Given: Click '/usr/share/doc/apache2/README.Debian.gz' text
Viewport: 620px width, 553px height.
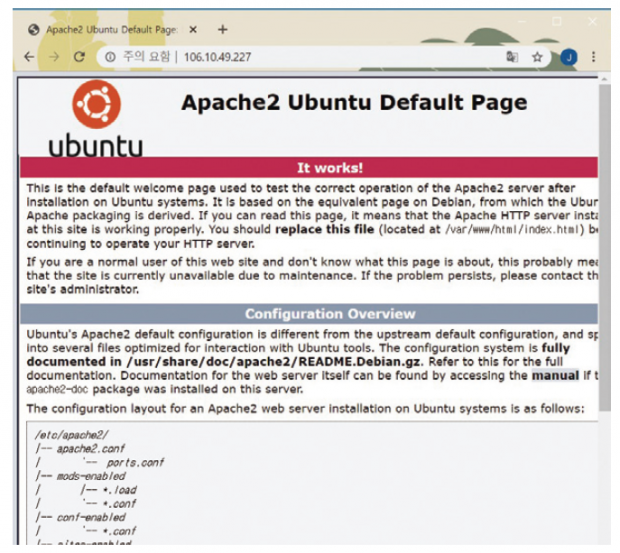Looking at the screenshot, I should [274, 362].
